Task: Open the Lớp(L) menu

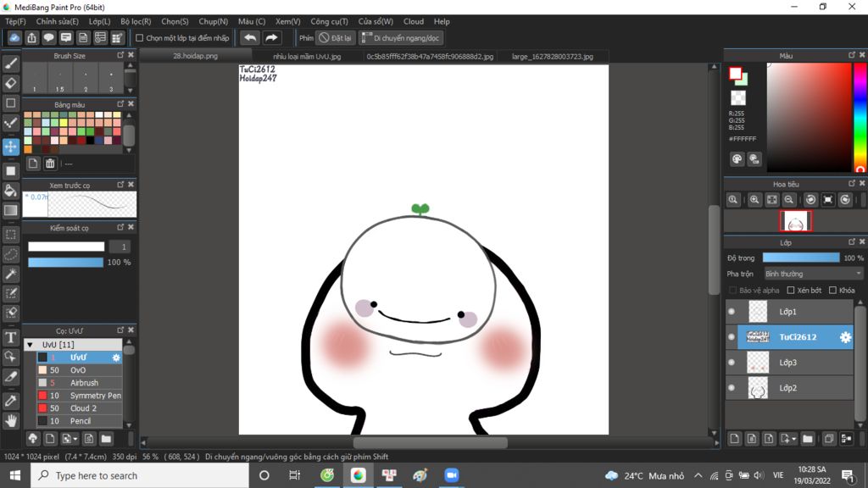Action: [100, 21]
